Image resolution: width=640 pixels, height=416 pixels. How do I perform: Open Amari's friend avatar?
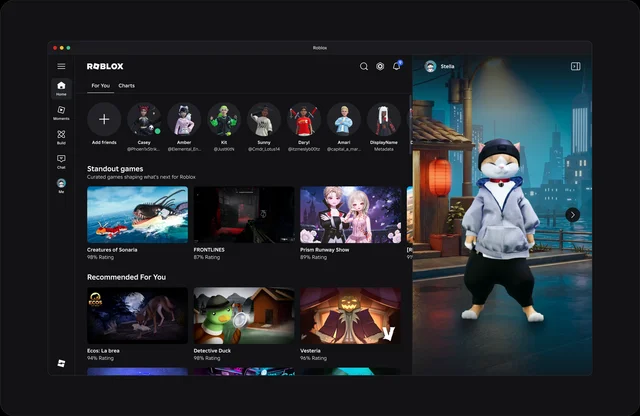point(344,119)
